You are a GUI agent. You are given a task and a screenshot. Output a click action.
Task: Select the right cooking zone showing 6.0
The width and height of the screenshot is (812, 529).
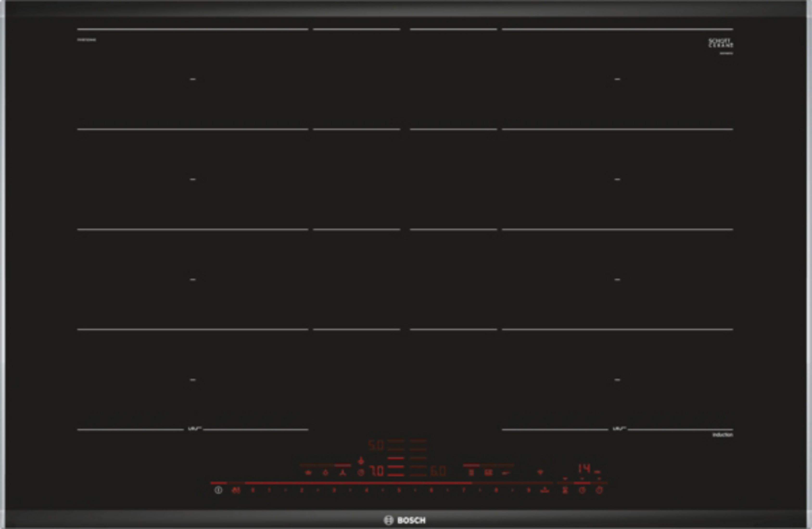pos(438,471)
